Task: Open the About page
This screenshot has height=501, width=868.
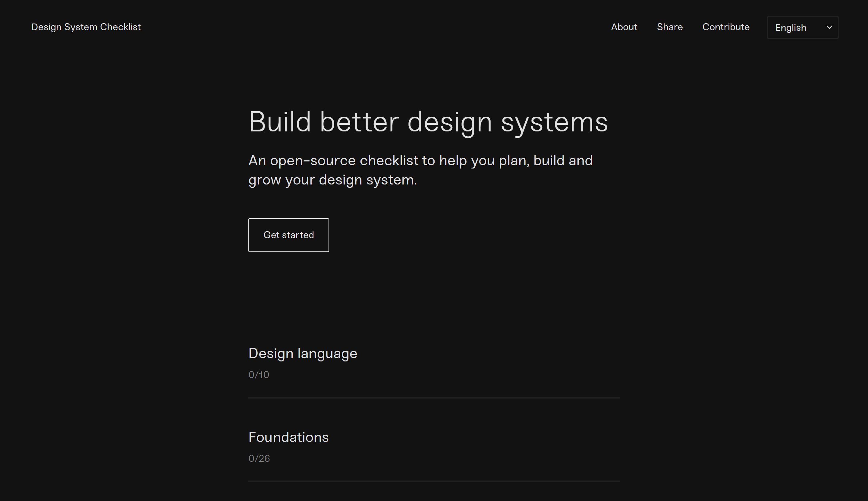Action: click(624, 27)
